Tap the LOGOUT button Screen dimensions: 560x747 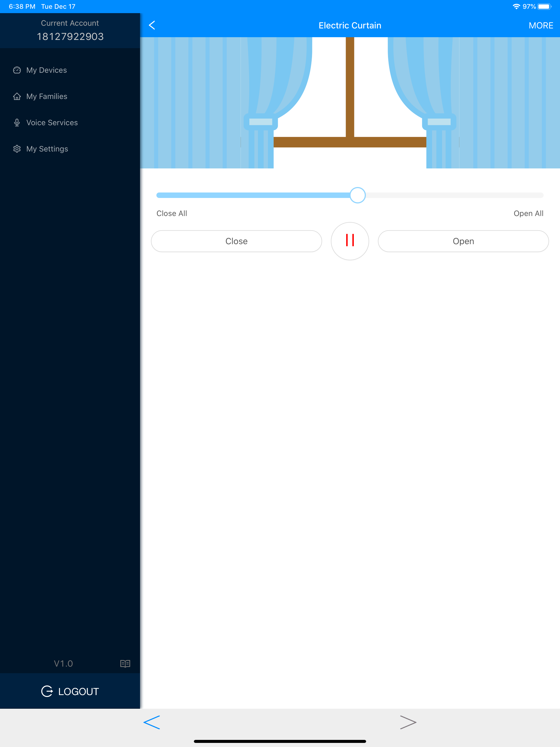pos(70,691)
